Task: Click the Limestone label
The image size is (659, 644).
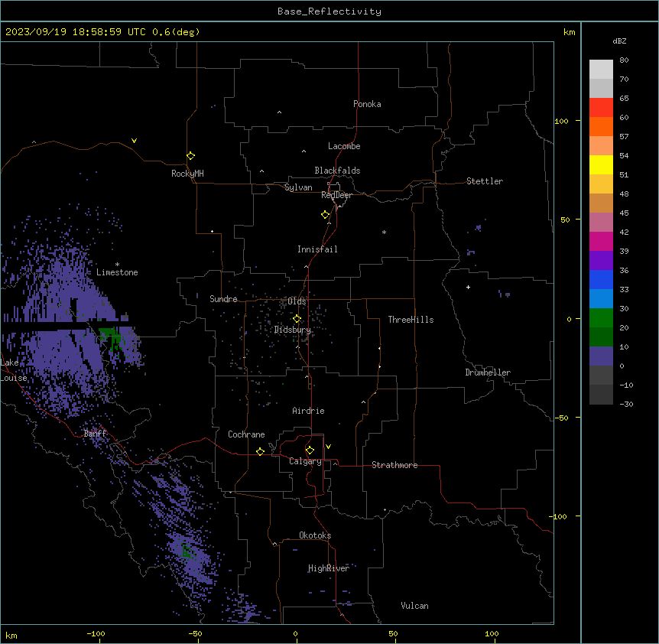Action: (x=117, y=272)
